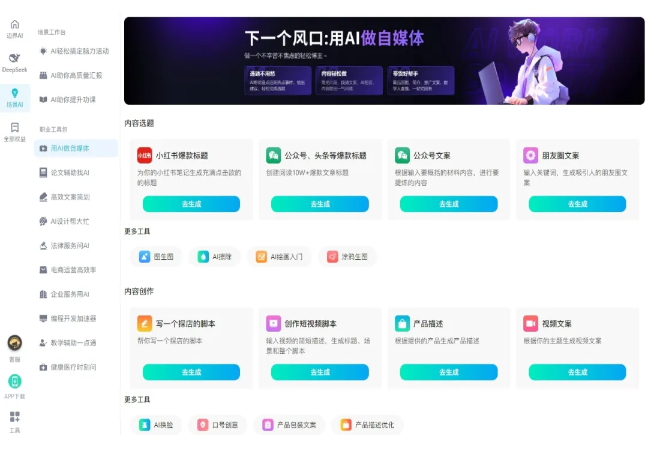This screenshot has width=653, height=452.
Task: Click 去生成 under 小红书爆款标题
Action: [x=191, y=204]
